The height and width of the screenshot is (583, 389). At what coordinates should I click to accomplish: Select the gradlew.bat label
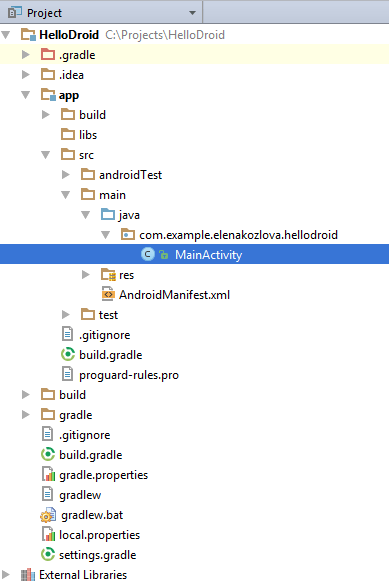pyautogui.click(x=92, y=515)
